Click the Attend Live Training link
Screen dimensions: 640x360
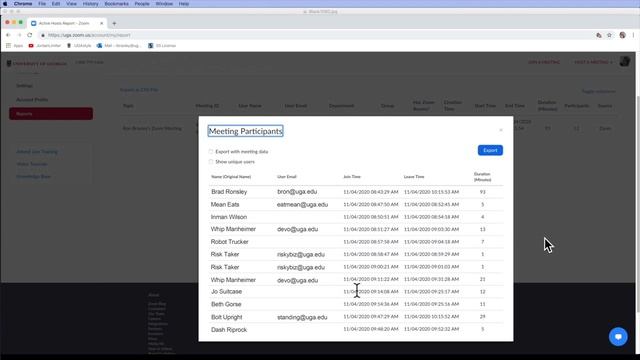point(37,151)
